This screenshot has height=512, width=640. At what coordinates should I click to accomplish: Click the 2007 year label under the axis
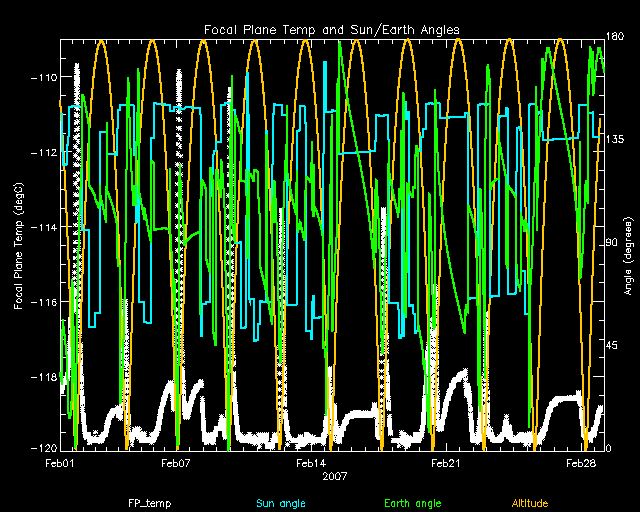click(x=331, y=477)
